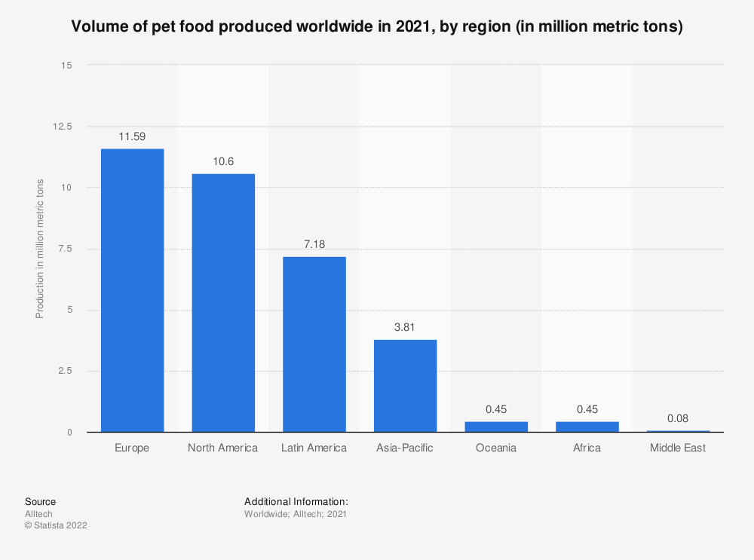This screenshot has height=560, width=754.
Task: Click the Middle East axis label
Action: 678,448
